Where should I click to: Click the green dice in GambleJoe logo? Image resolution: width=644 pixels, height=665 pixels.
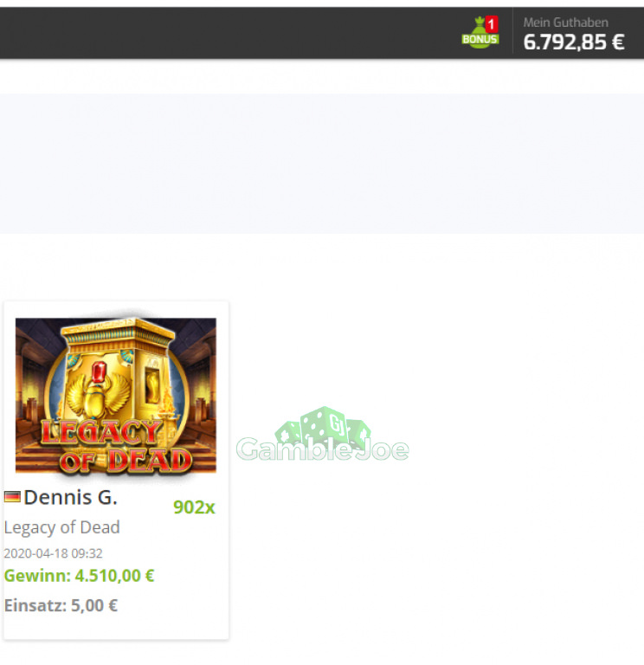[323, 427]
